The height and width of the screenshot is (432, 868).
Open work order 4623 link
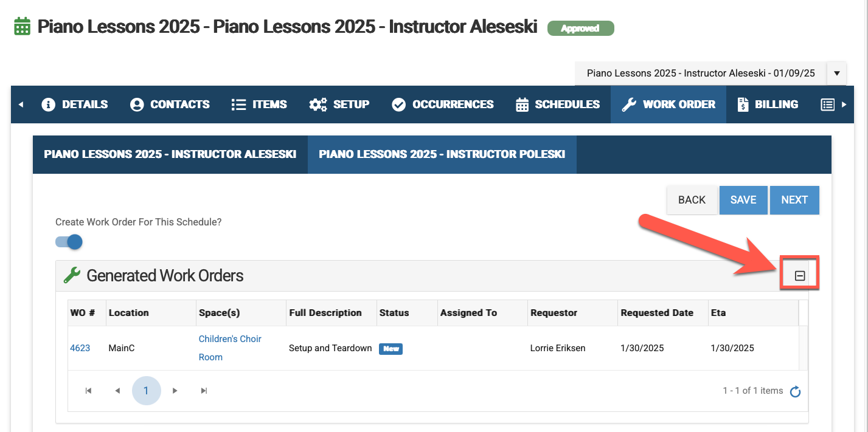[x=80, y=348]
